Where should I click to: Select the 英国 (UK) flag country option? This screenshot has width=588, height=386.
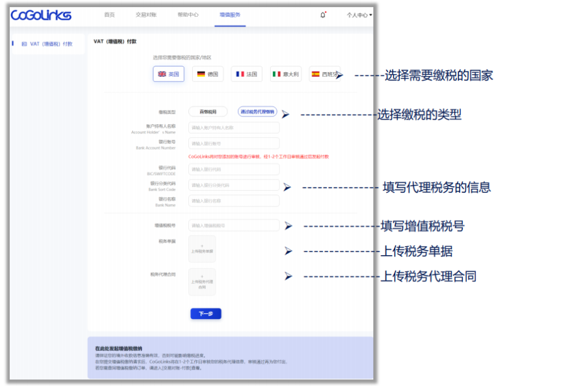[x=169, y=74]
